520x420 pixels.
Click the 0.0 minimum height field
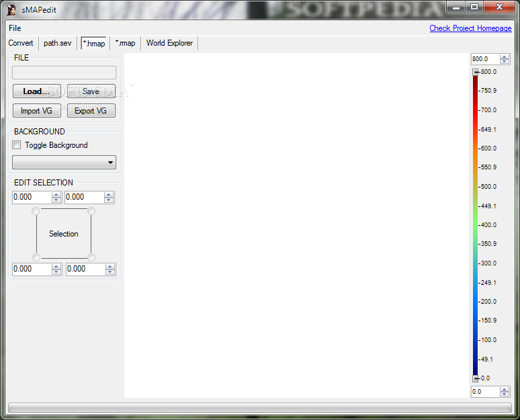coord(485,392)
